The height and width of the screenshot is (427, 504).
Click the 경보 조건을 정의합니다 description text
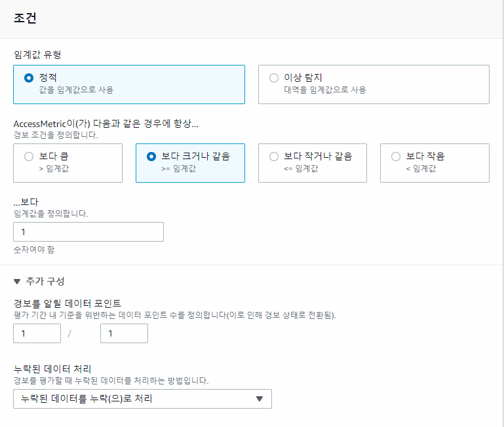point(56,135)
